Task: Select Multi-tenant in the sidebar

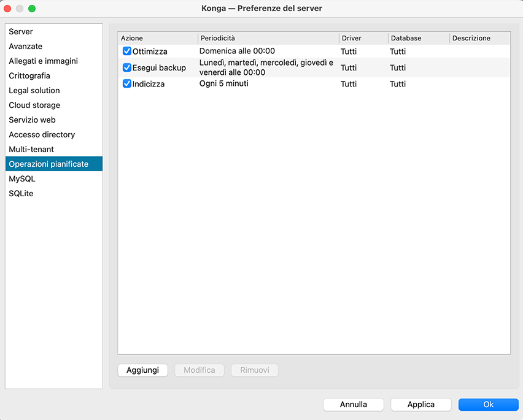Action: [31, 150]
